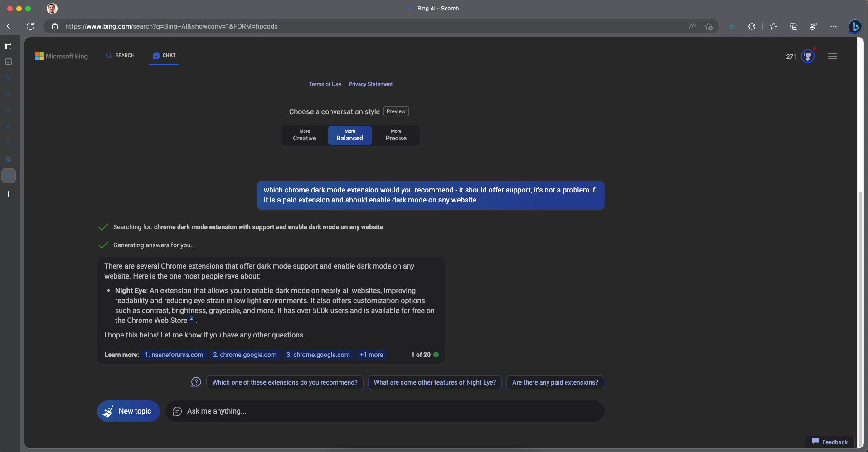This screenshot has width=868, height=452.
Task: Click the second icon in the vertical tab strip
Action: click(8, 62)
